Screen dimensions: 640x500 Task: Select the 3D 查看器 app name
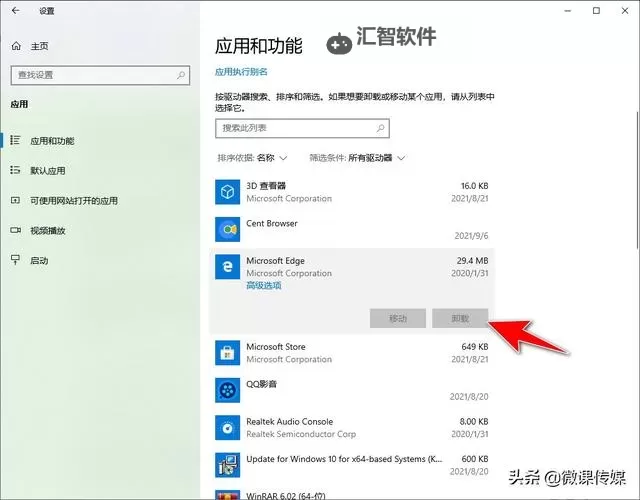coord(266,186)
